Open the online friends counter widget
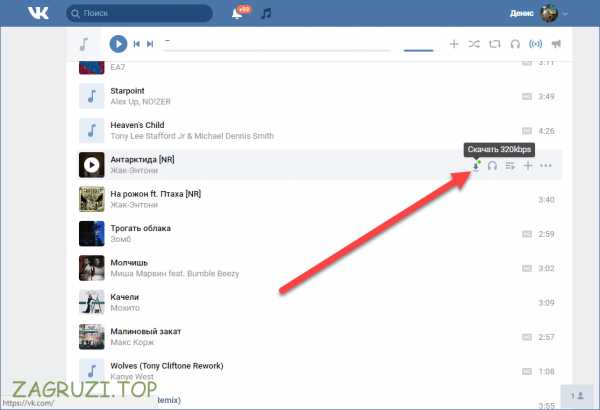Image resolution: width=600 pixels, height=410 pixels. pos(577,396)
